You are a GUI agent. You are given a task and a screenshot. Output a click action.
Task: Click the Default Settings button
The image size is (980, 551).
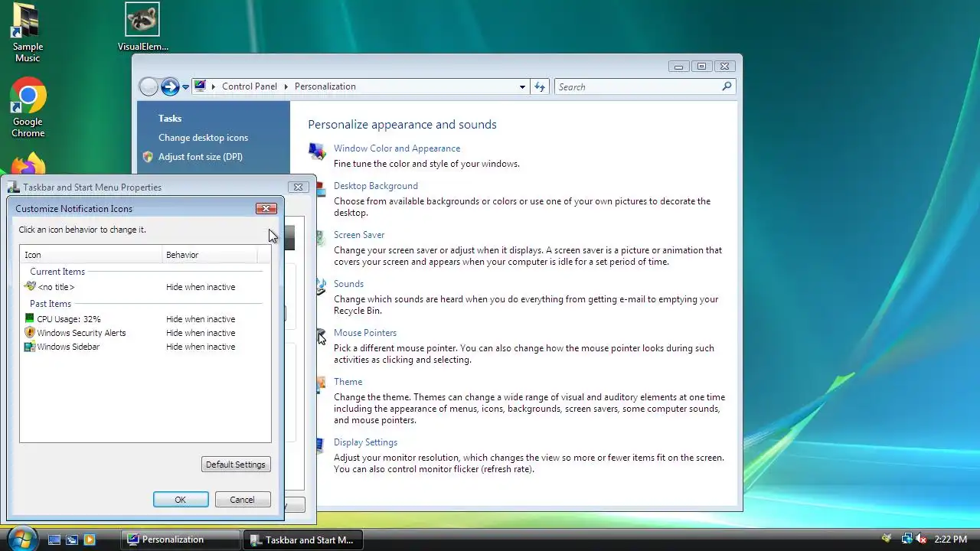click(x=236, y=465)
